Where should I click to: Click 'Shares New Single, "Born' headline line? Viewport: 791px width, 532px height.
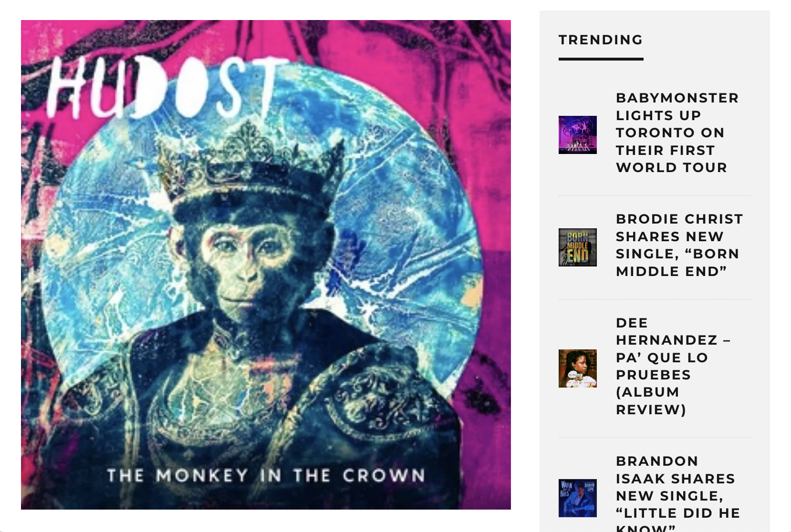[x=677, y=245]
